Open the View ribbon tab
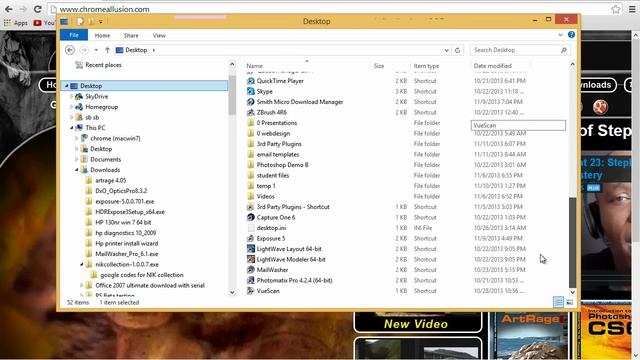This screenshot has height=360, width=640. click(x=159, y=36)
